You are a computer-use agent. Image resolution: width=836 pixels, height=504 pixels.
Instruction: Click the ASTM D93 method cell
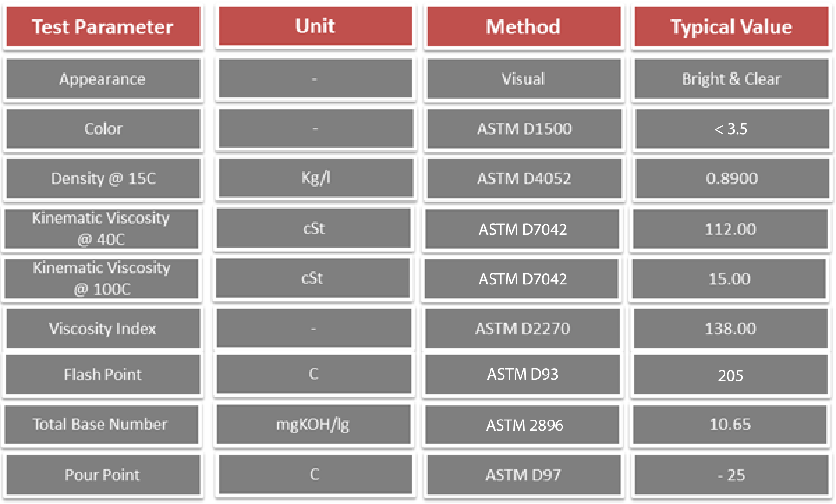tap(522, 375)
